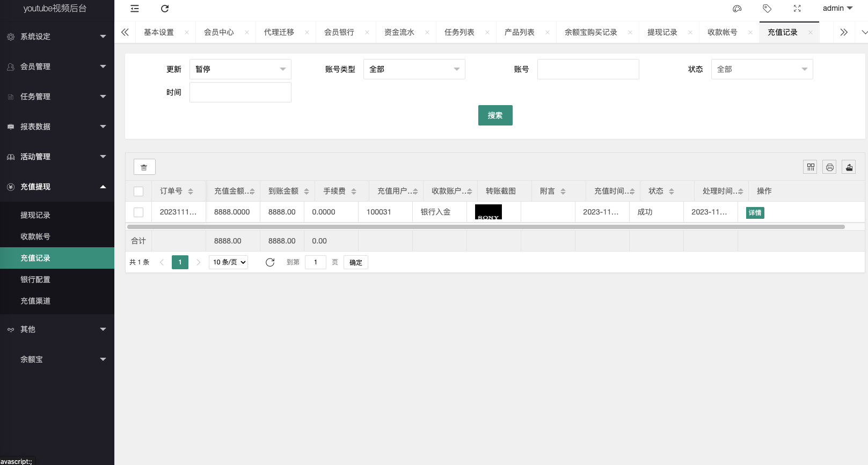Viewport: 868px width, 465px height.
Task: Open the SONY transfer screenshot thumbnail
Action: click(x=488, y=212)
